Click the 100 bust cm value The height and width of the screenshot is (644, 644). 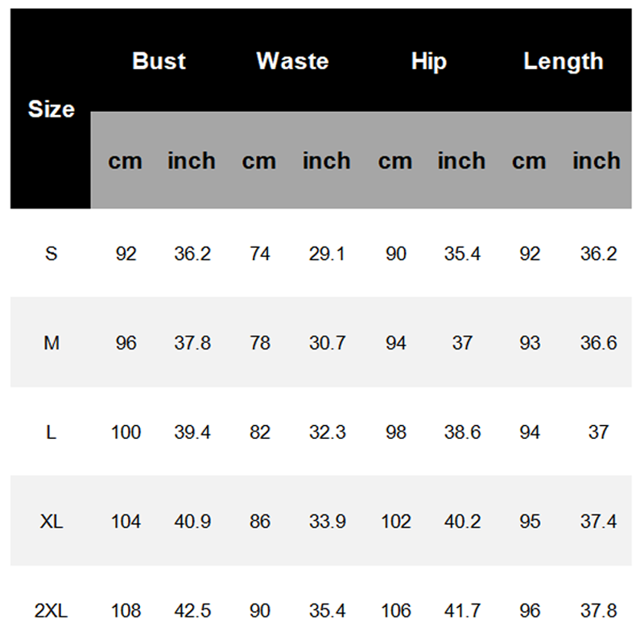[126, 432]
